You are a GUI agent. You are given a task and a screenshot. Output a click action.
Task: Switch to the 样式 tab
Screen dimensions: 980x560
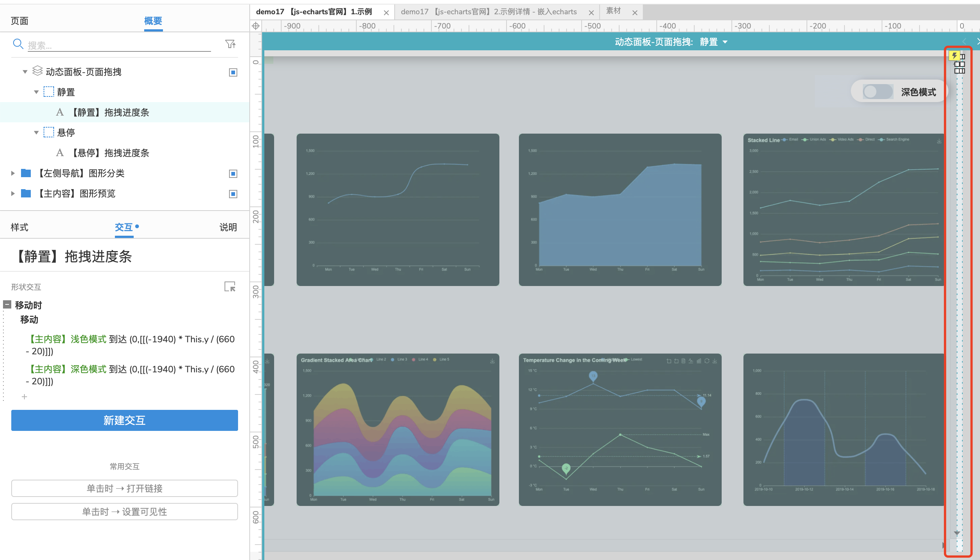point(20,227)
